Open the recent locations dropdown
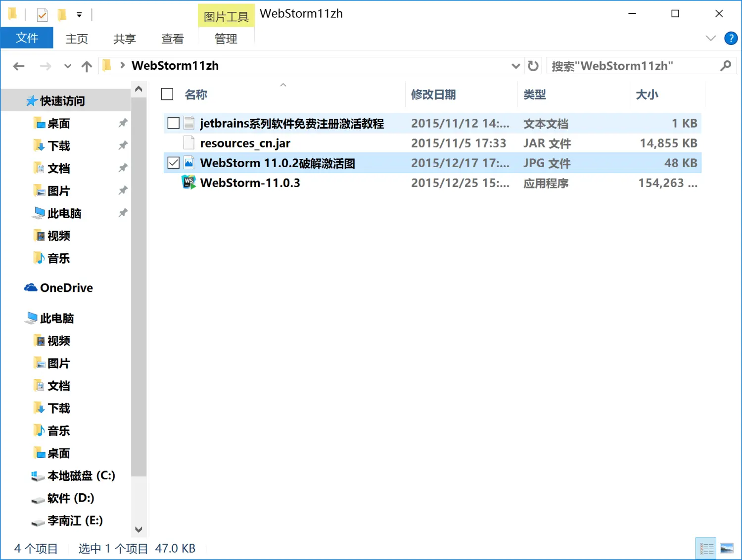The width and height of the screenshot is (742, 560). [x=68, y=66]
